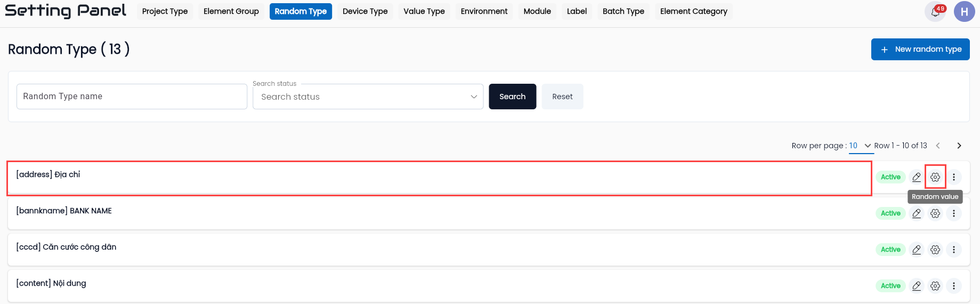
Task: Open the Element Category tab
Action: pos(694,11)
